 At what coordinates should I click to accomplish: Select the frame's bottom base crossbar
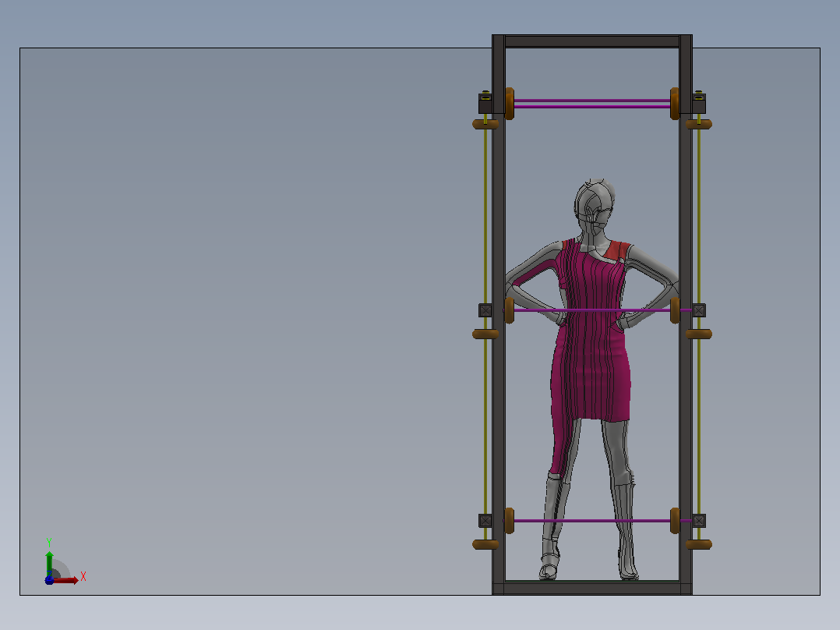[x=592, y=588]
